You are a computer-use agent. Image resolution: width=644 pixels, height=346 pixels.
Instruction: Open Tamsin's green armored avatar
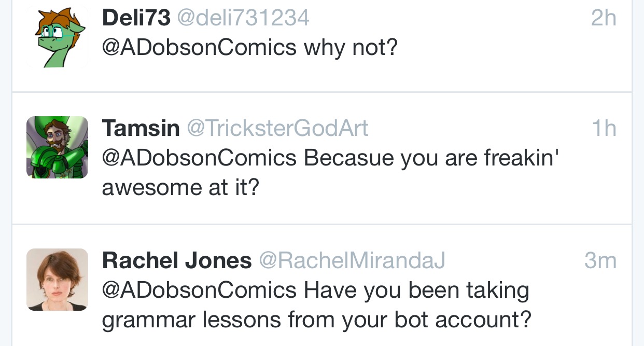click(57, 147)
